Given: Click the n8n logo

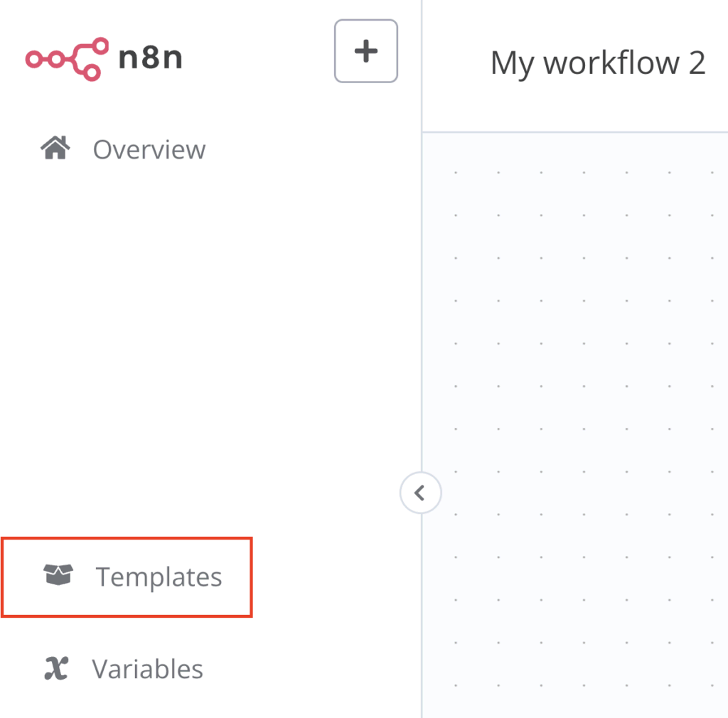Looking at the screenshot, I should click(102, 58).
